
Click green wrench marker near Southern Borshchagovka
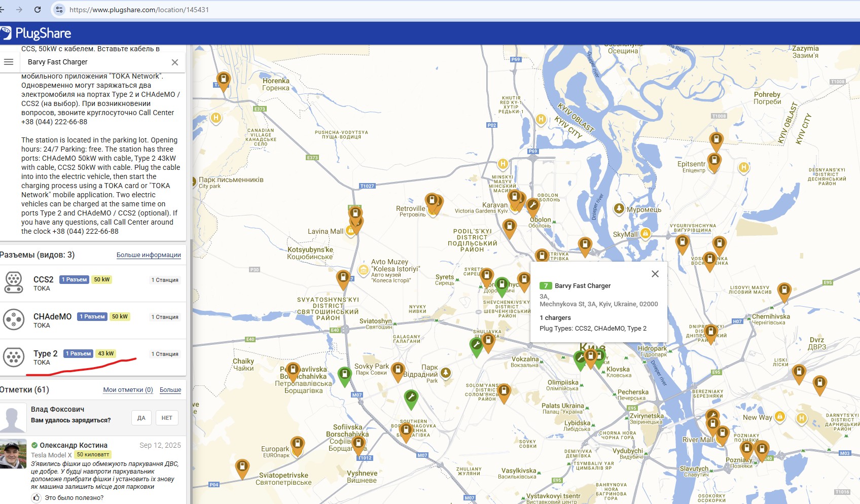[x=411, y=398]
